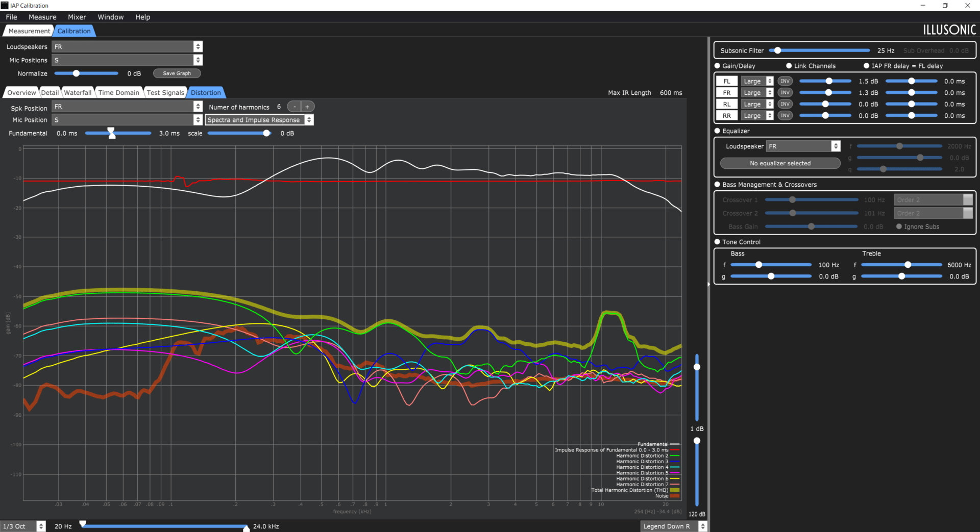Adjust the Subsonic Filter slider handle
Screen dimensions: 980x532
point(777,50)
